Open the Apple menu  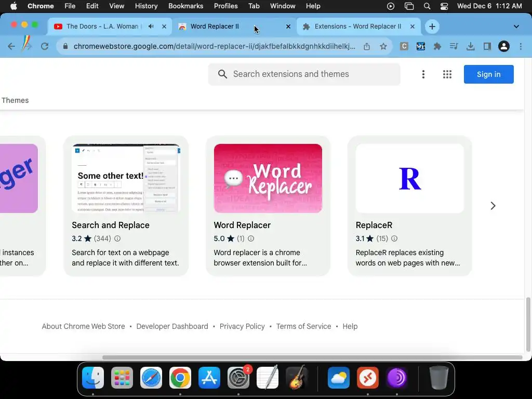[x=14, y=6]
